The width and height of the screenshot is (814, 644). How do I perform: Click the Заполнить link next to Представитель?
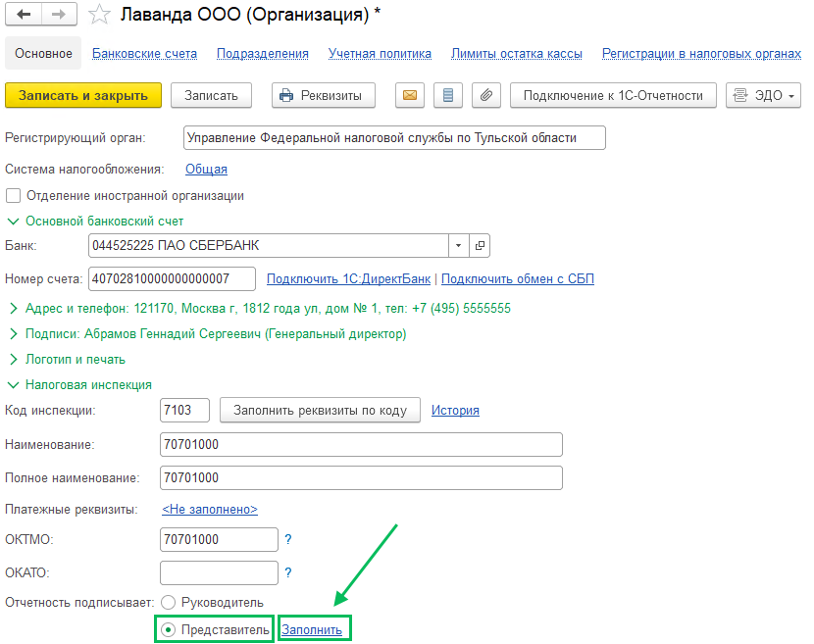click(312, 629)
